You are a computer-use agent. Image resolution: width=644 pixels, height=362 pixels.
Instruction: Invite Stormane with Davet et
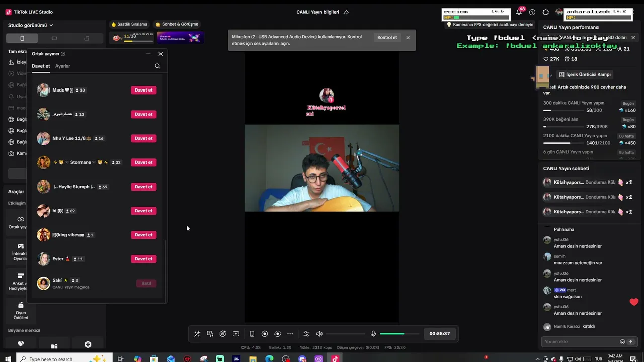pos(143,162)
